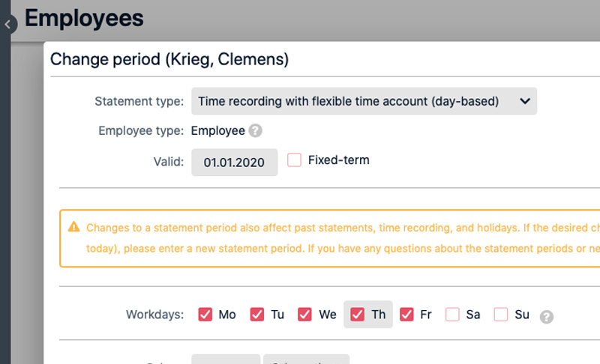Click the orange warning triangle icon

point(73,227)
